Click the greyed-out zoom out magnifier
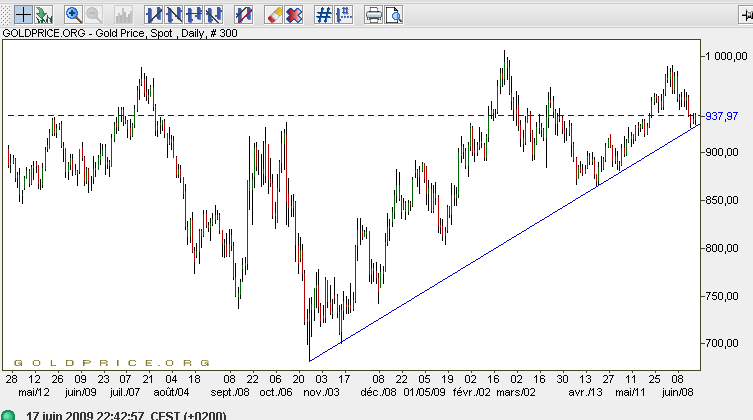The height and width of the screenshot is (420, 753). click(x=94, y=15)
